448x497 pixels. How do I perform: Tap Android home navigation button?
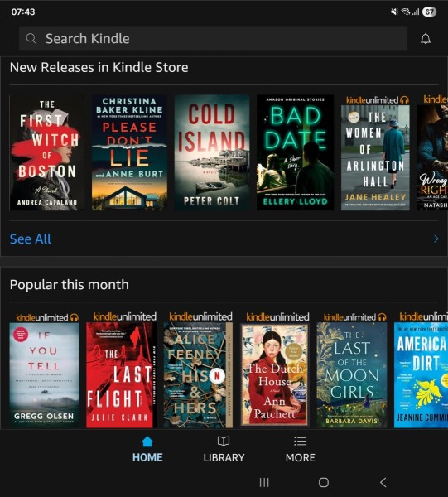[323, 482]
